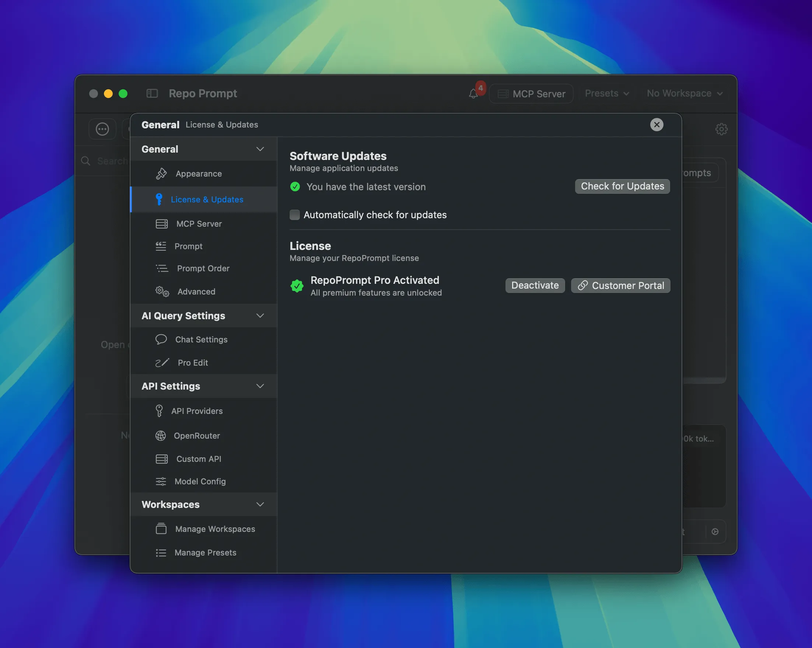The height and width of the screenshot is (648, 812).
Task: Expand the Presets dropdown
Action: (x=607, y=93)
